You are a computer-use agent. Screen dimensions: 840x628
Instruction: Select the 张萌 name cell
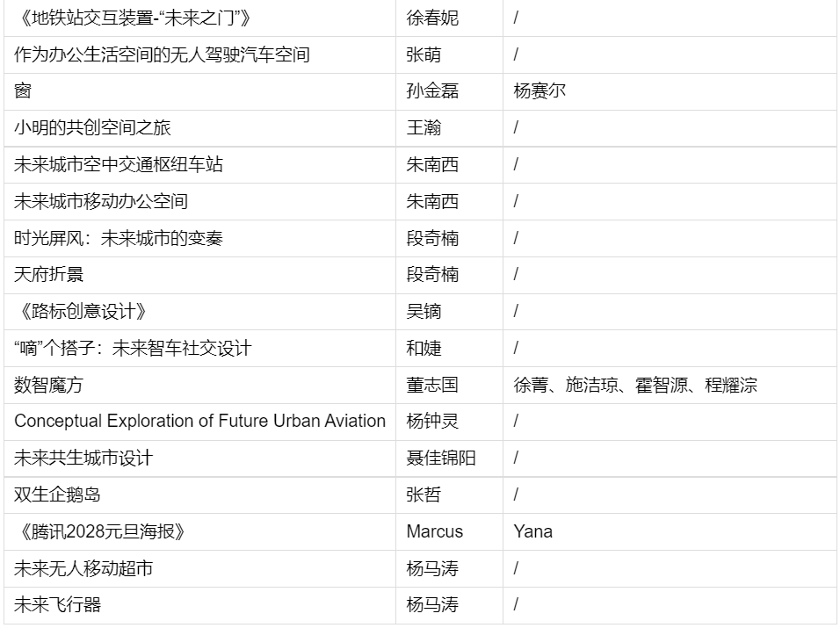(x=449, y=55)
